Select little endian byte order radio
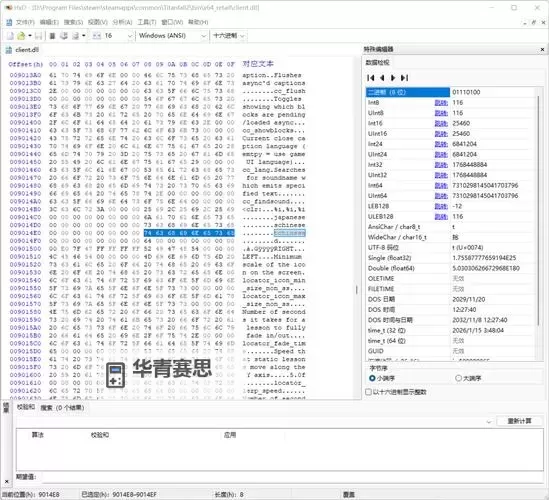The image size is (549, 500). [372, 378]
